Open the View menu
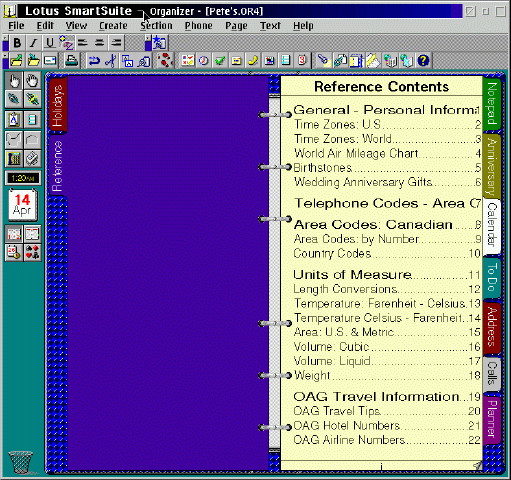Screen dimensions: 511x480 point(76,26)
